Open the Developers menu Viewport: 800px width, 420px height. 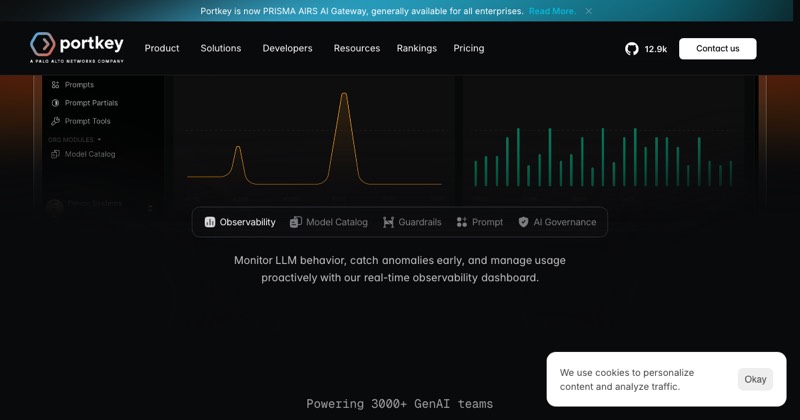(x=287, y=48)
